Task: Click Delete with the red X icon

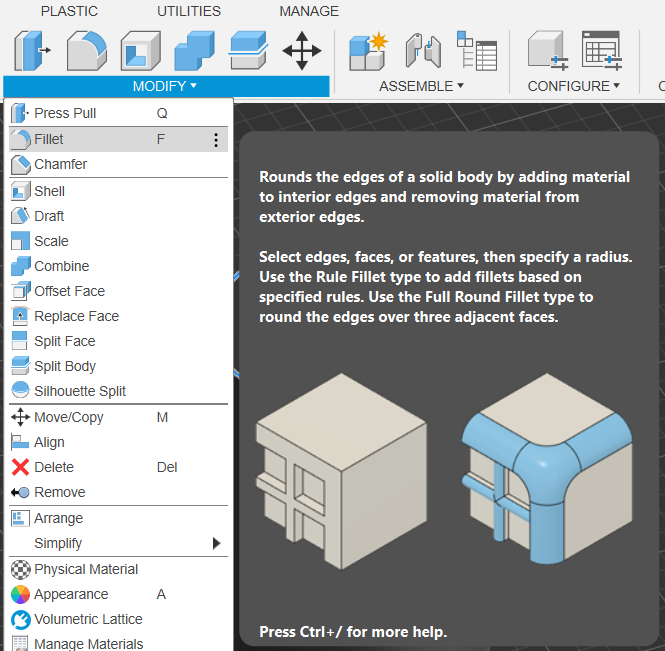Action: 53,467
